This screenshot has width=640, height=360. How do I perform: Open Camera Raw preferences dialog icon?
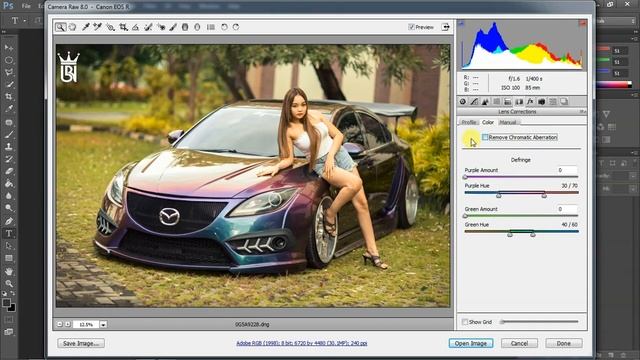coord(211,27)
